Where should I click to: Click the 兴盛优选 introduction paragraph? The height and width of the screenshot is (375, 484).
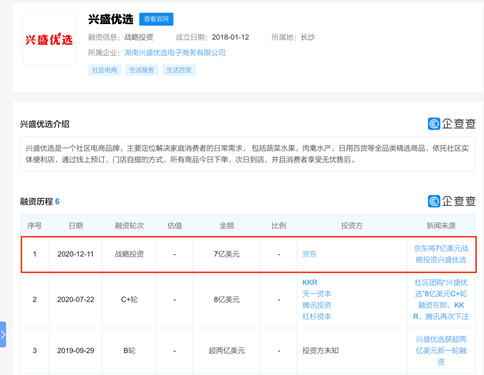coord(248,154)
